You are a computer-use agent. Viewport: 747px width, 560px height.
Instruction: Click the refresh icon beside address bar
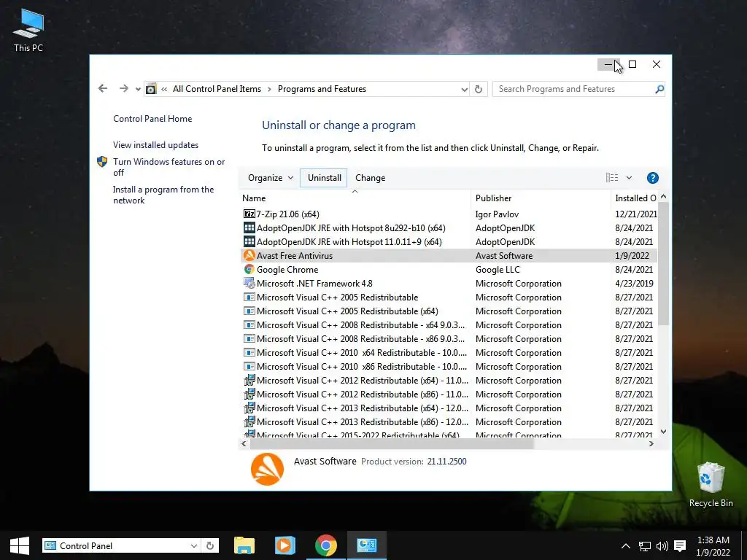[479, 89]
